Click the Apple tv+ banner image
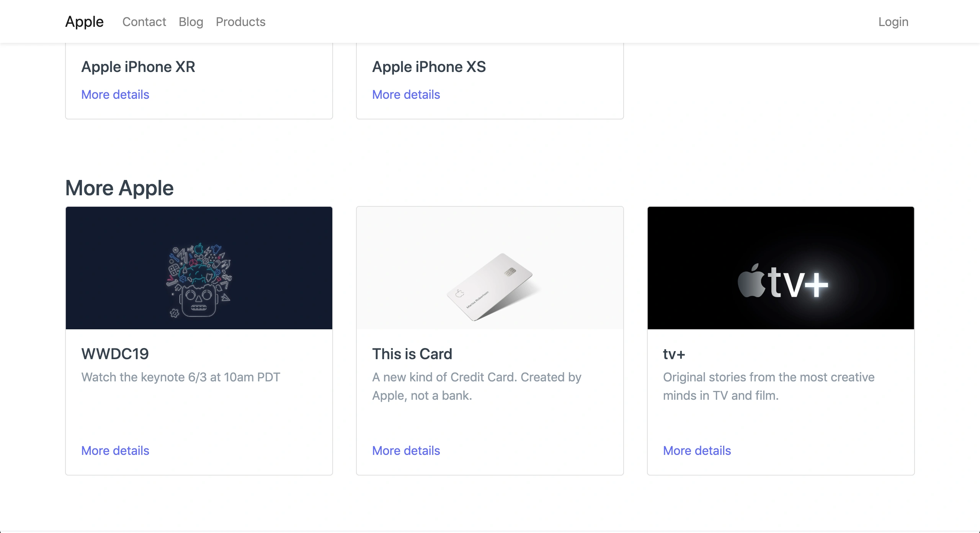 tap(780, 268)
